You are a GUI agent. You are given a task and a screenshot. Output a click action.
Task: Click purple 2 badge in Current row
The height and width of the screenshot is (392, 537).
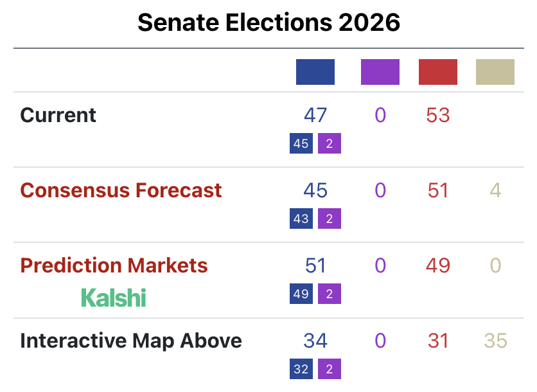point(330,143)
